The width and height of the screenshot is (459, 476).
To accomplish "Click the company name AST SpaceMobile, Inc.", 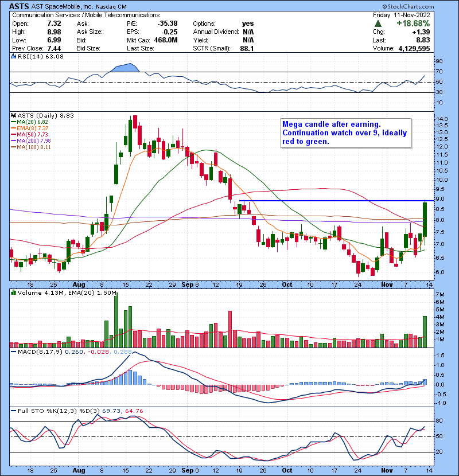I will [x=63, y=7].
